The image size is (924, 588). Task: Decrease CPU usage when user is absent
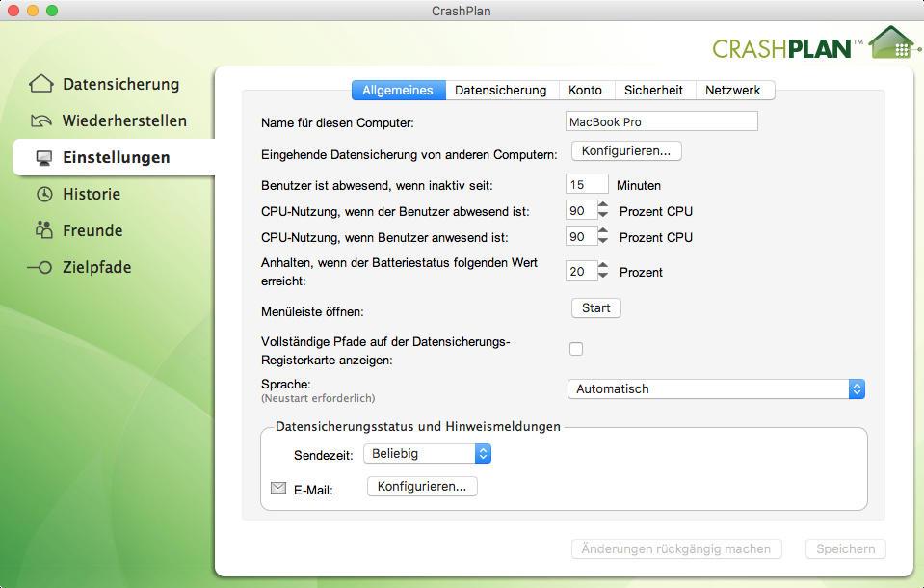(603, 215)
